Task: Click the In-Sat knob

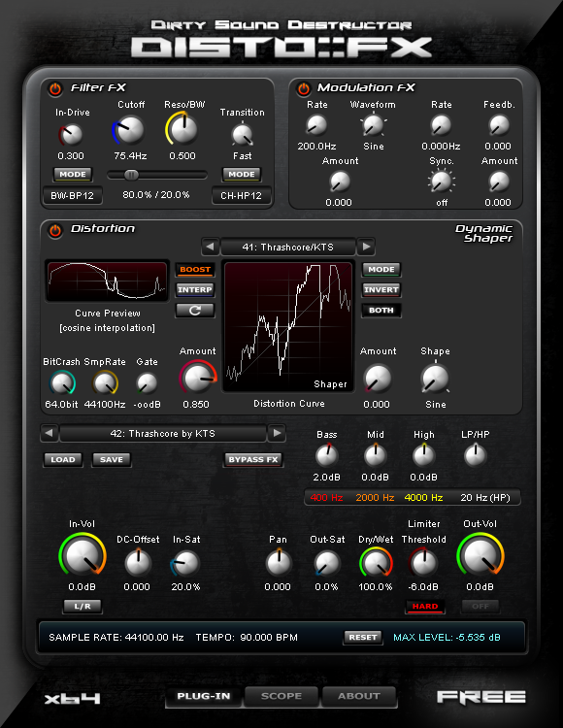Action: pyautogui.click(x=185, y=562)
